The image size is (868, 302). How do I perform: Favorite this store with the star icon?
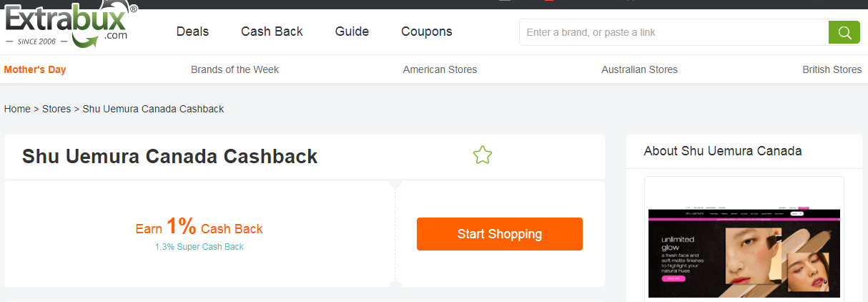[x=483, y=155]
